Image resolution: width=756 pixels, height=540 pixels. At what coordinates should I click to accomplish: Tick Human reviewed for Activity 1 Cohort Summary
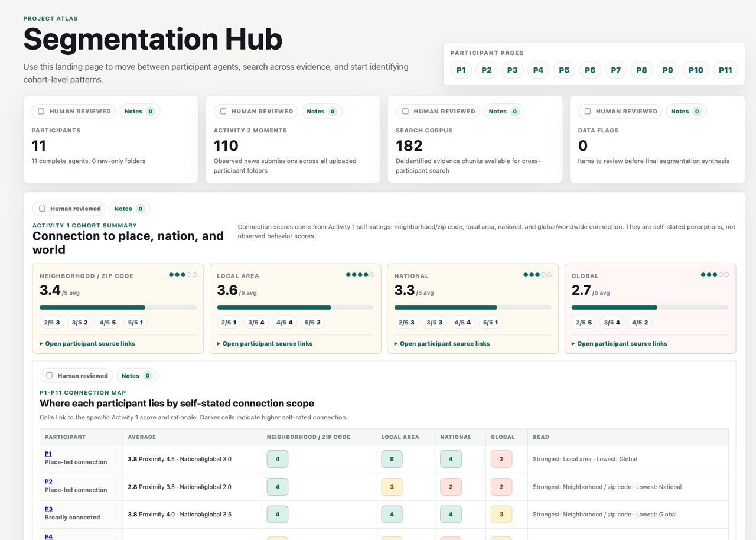tap(42, 209)
